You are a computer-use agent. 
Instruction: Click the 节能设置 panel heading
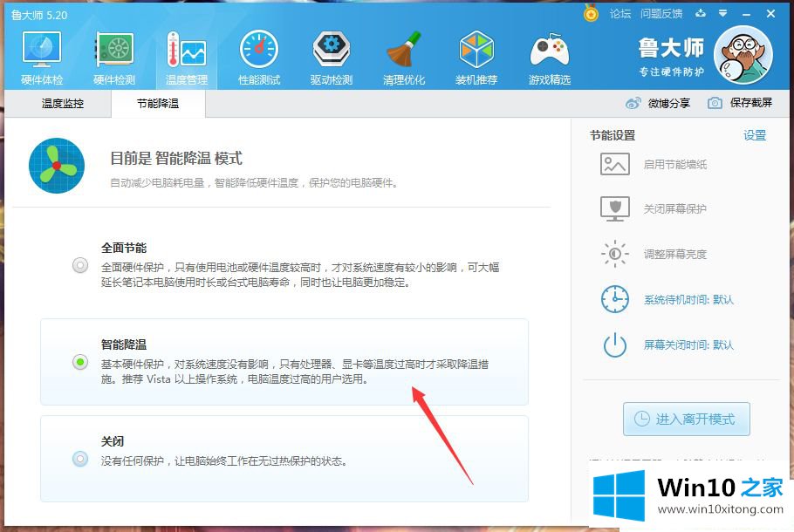pyautogui.click(x=613, y=136)
